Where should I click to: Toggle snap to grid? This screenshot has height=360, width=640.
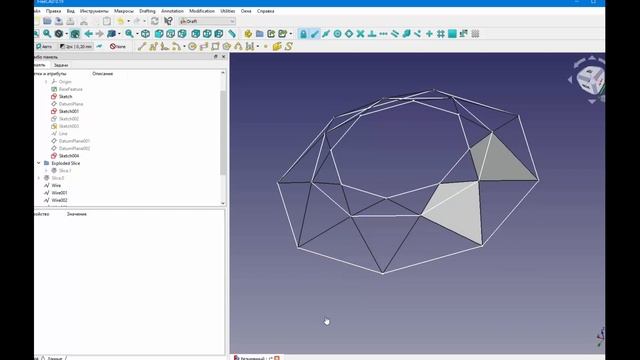click(x=441, y=33)
